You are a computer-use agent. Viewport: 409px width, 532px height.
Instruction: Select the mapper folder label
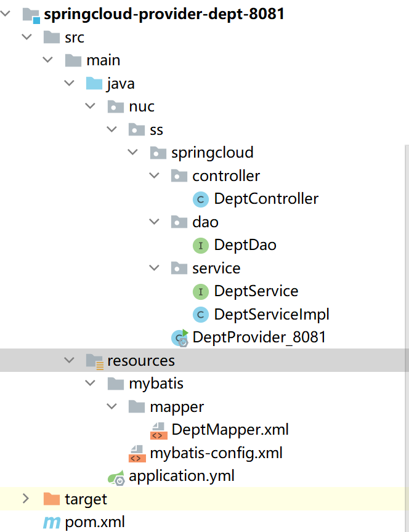pyautogui.click(x=177, y=408)
